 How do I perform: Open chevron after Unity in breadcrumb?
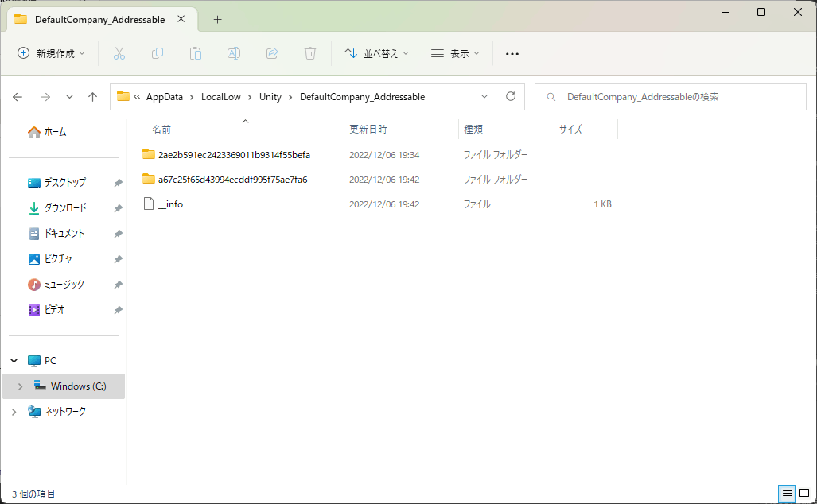tap(290, 97)
